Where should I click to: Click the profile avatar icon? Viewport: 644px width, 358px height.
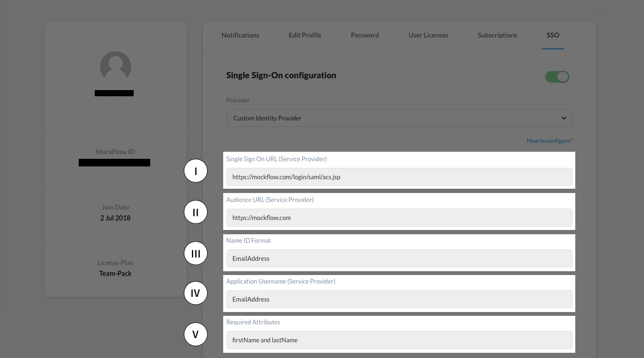[x=116, y=67]
